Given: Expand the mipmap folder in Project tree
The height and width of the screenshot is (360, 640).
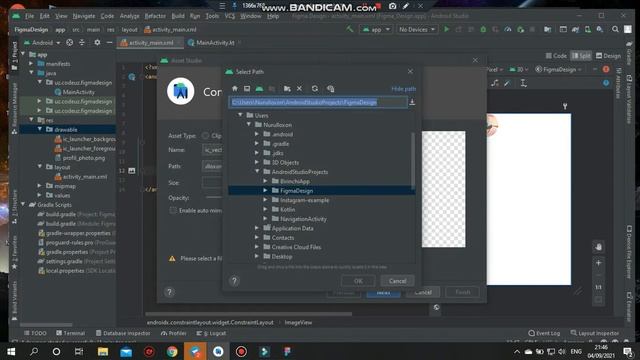Looking at the screenshot, I should pyautogui.click(x=40, y=186).
